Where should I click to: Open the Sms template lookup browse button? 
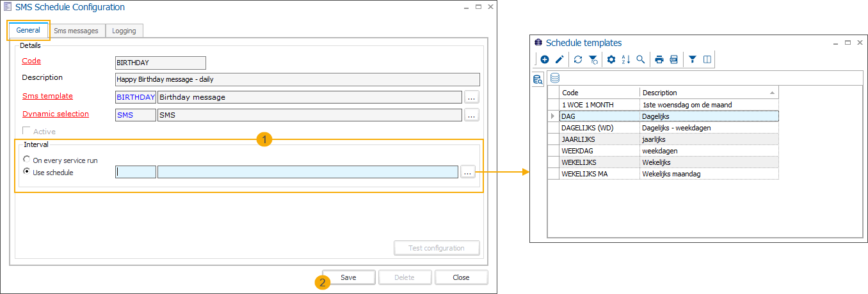[471, 97]
